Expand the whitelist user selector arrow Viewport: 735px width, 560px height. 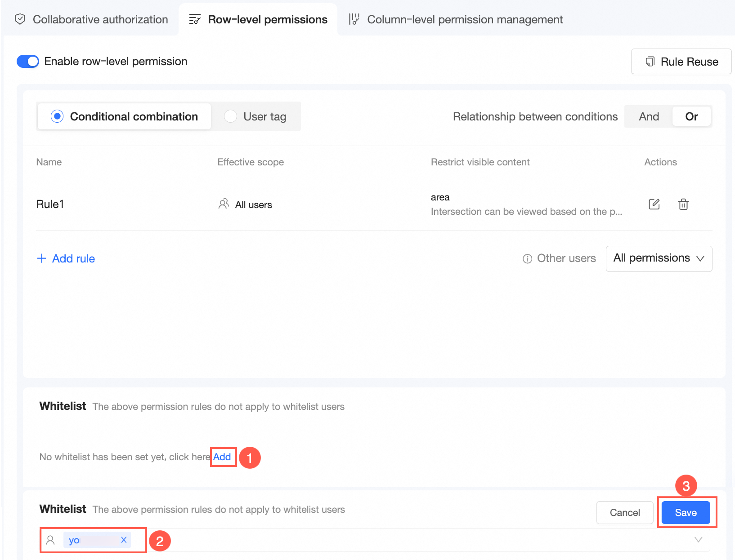pyautogui.click(x=698, y=540)
